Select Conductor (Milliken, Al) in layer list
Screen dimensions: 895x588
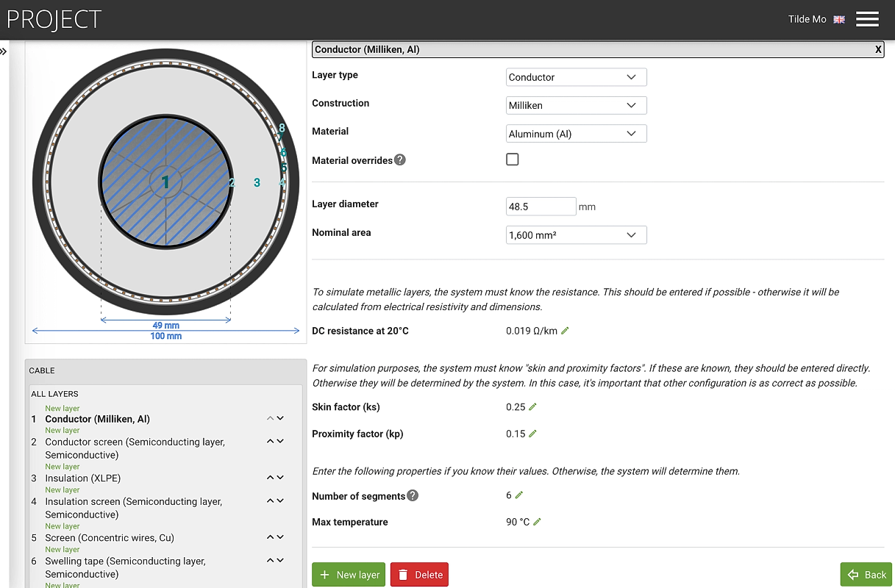coord(97,419)
